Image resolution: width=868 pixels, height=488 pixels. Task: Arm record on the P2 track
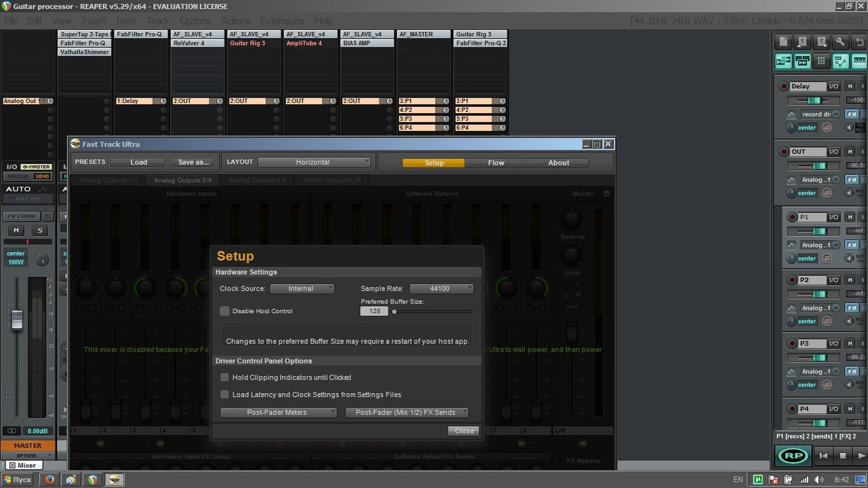(x=792, y=280)
